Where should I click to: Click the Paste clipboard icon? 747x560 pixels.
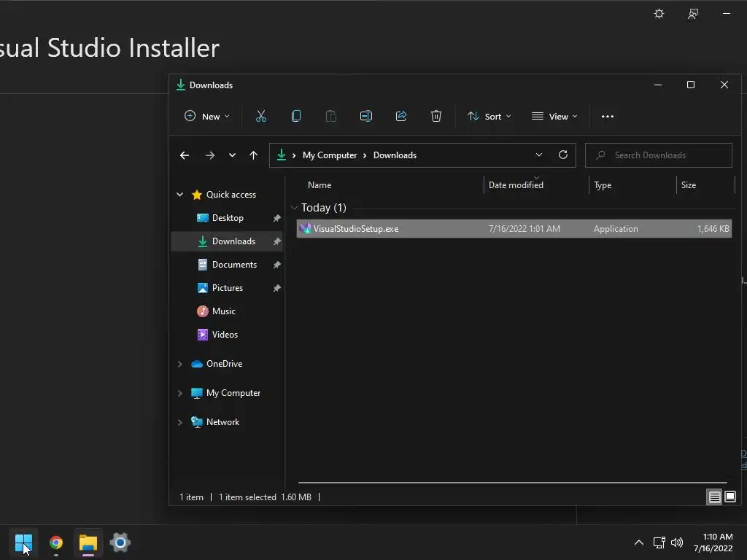330,116
